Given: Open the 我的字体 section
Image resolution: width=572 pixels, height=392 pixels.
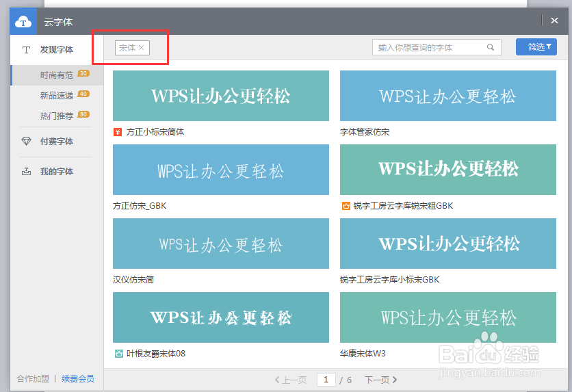Looking at the screenshot, I should 57,172.
